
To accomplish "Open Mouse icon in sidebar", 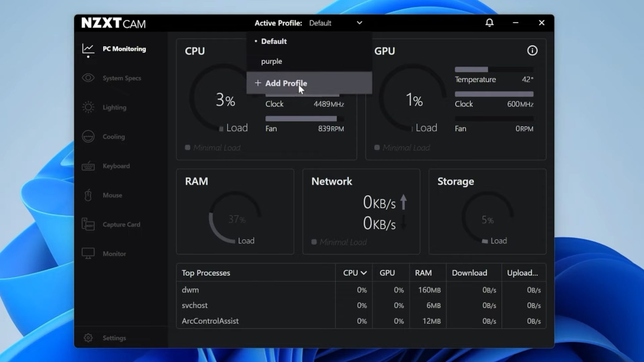I will [88, 195].
